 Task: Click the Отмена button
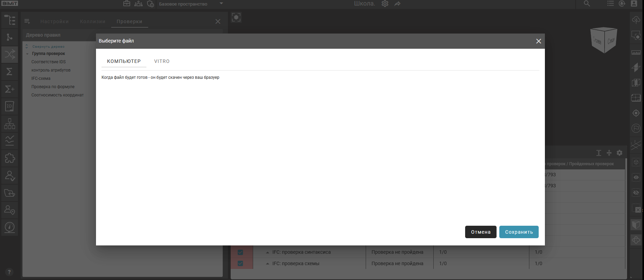click(480, 232)
